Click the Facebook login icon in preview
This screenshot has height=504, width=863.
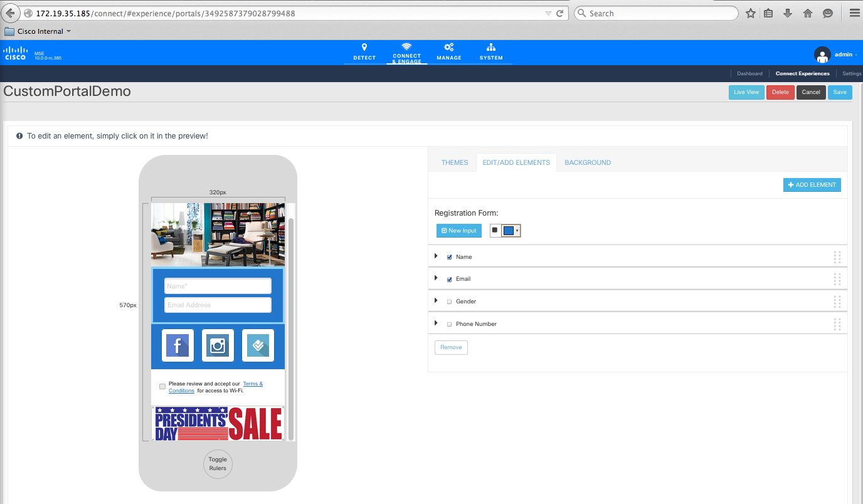[x=177, y=345]
